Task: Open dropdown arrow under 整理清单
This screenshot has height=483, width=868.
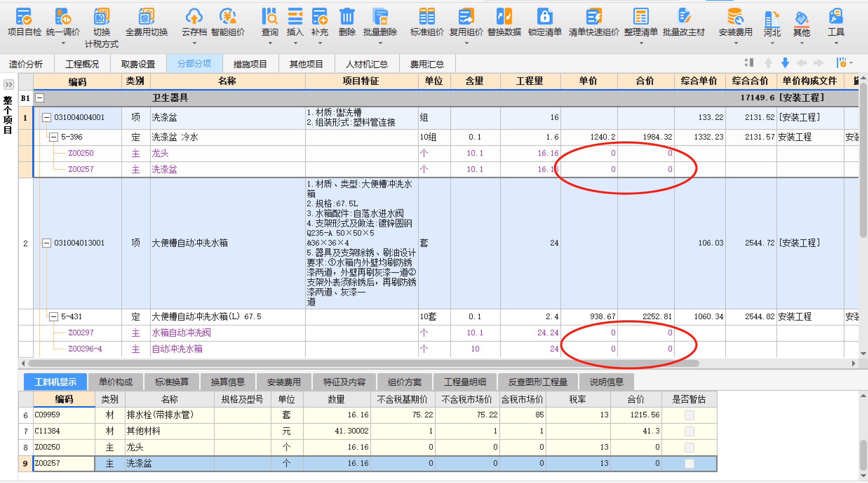Action: coord(641,43)
